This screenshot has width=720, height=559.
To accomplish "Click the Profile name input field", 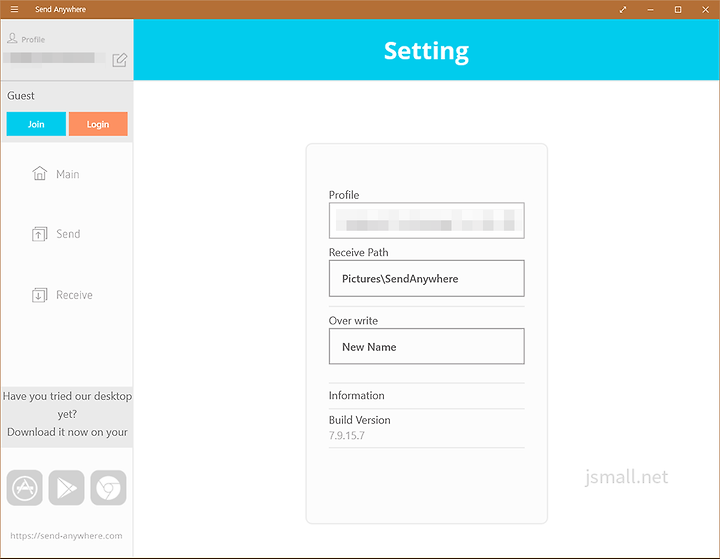I will [427, 220].
